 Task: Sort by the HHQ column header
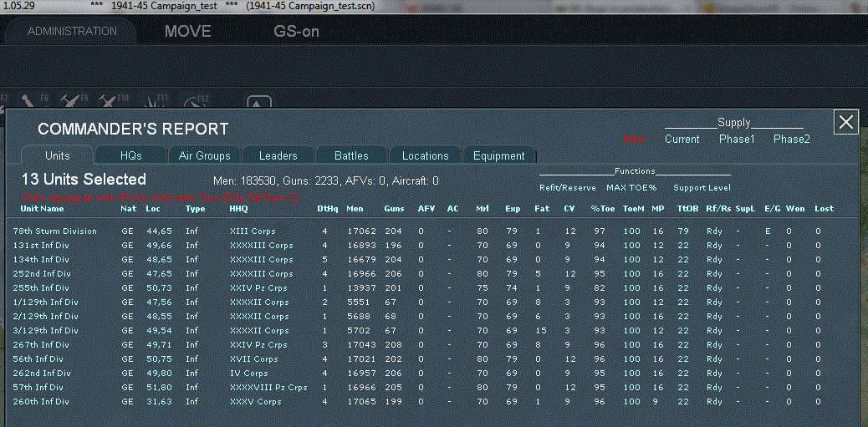238,209
